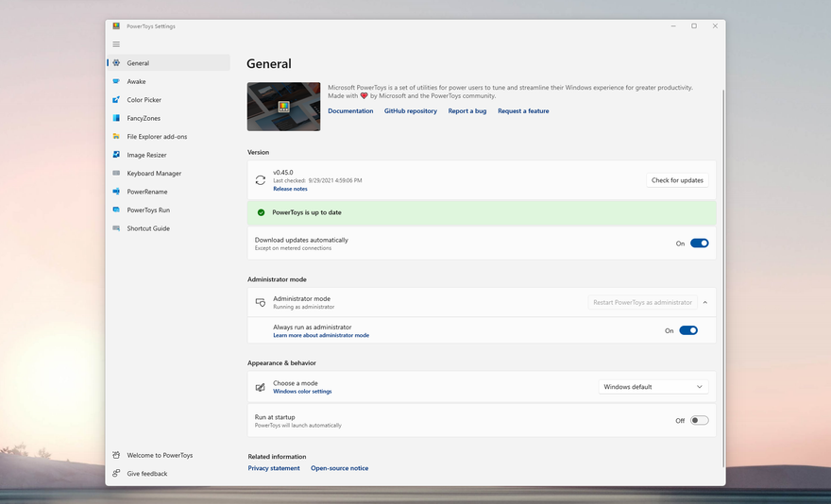Image resolution: width=831 pixels, height=504 pixels.
Task: Click the Running as administrator text
Action: coord(304,307)
